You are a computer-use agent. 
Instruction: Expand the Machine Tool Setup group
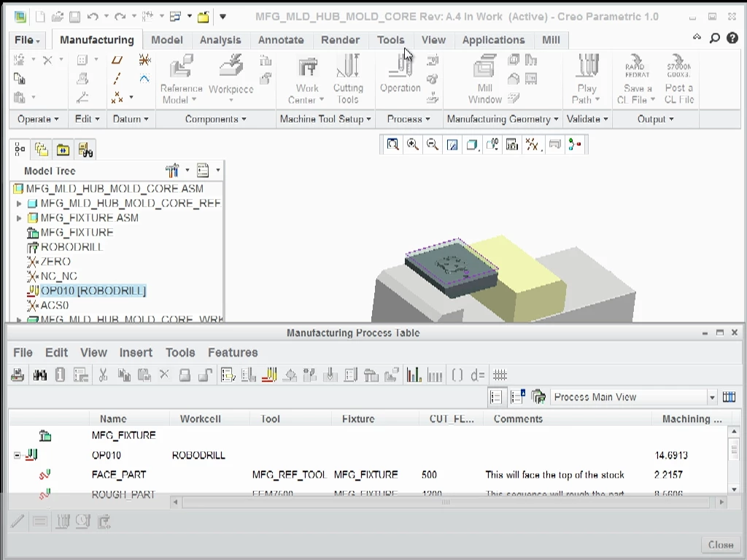point(325,119)
